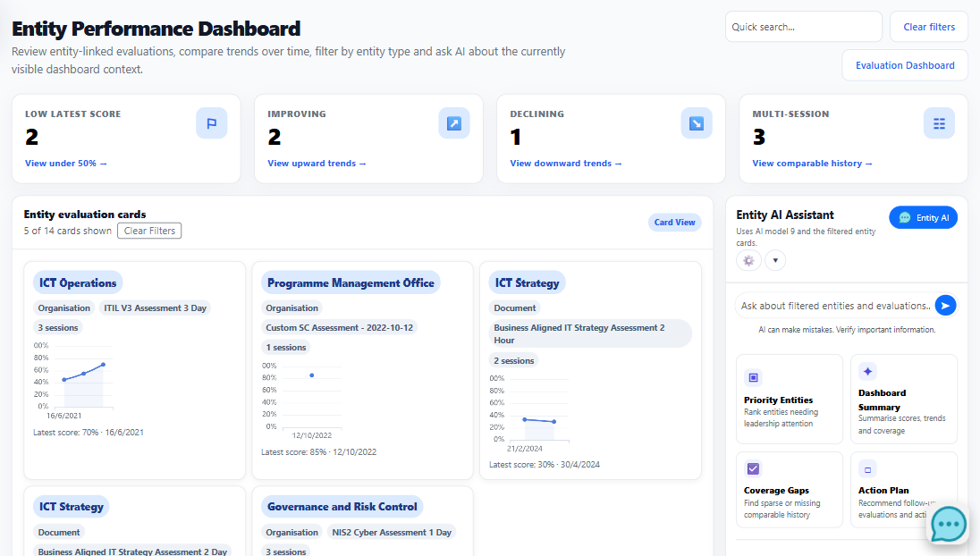This screenshot has width=980, height=556.
Task: Click the flag icon in Low Latest Score card
Action: pyautogui.click(x=211, y=123)
